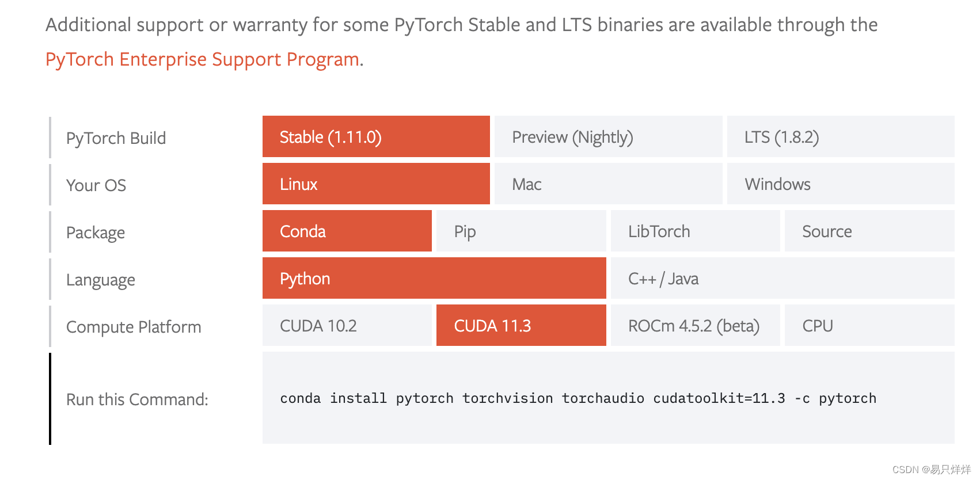Keep Stable (1.11.0) build selected
Screen dimensions: 980x480
coord(375,137)
